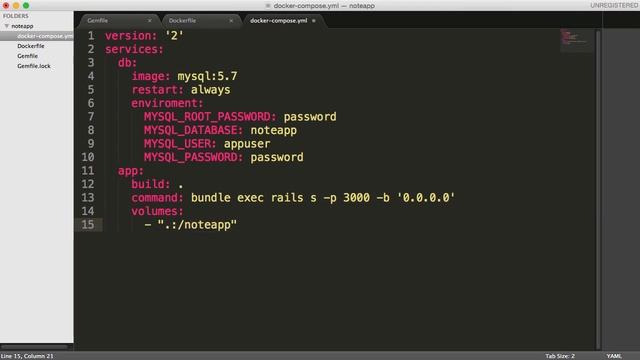Image resolution: width=640 pixels, height=360 pixels.
Task: Click the 'build:' key on line 12
Action: tap(151, 184)
